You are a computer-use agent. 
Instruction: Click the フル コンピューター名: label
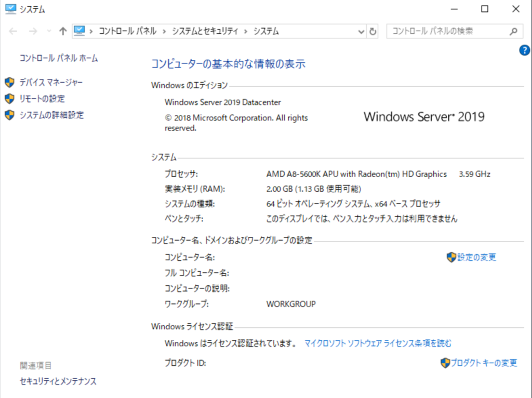click(x=197, y=273)
